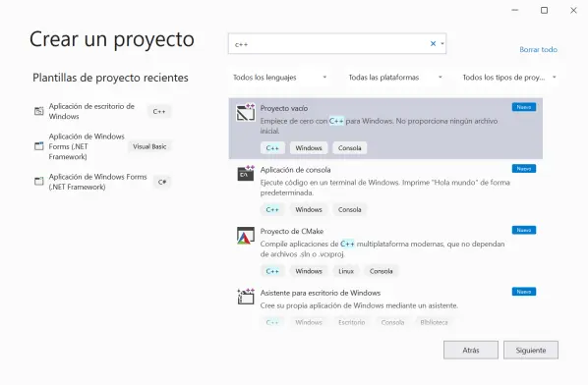Select the Proyecto vacío template title
Viewport: 588px width, 385px height.
pyautogui.click(x=284, y=108)
